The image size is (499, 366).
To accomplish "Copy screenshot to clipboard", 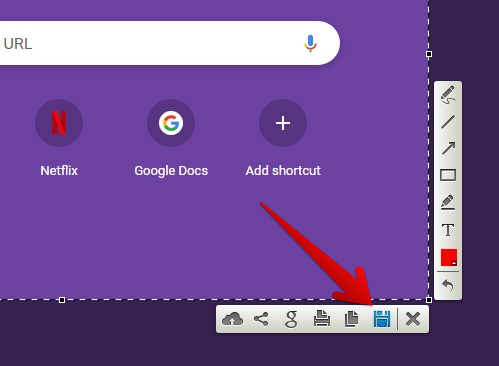I will click(351, 319).
